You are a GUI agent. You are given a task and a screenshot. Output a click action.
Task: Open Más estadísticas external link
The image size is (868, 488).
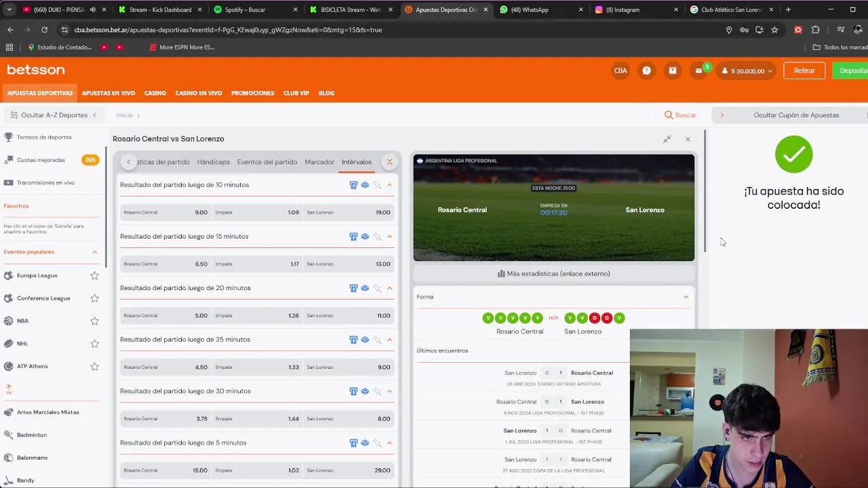[x=554, y=274]
